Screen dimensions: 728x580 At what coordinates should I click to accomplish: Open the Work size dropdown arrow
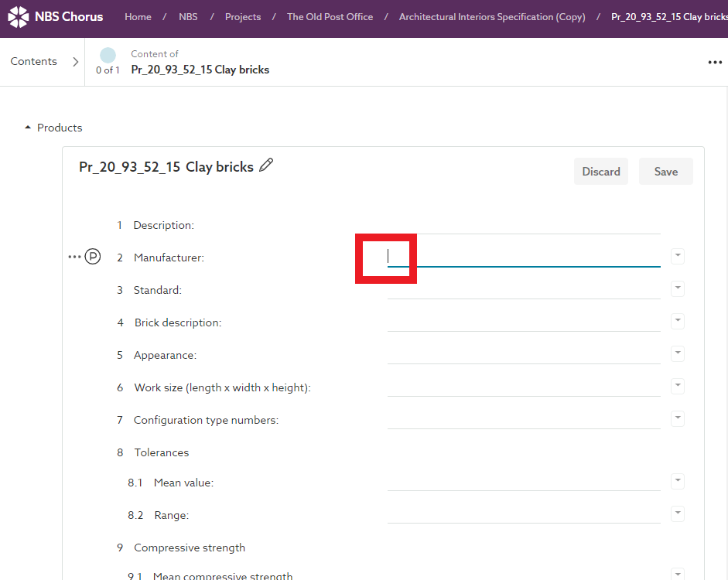click(678, 386)
